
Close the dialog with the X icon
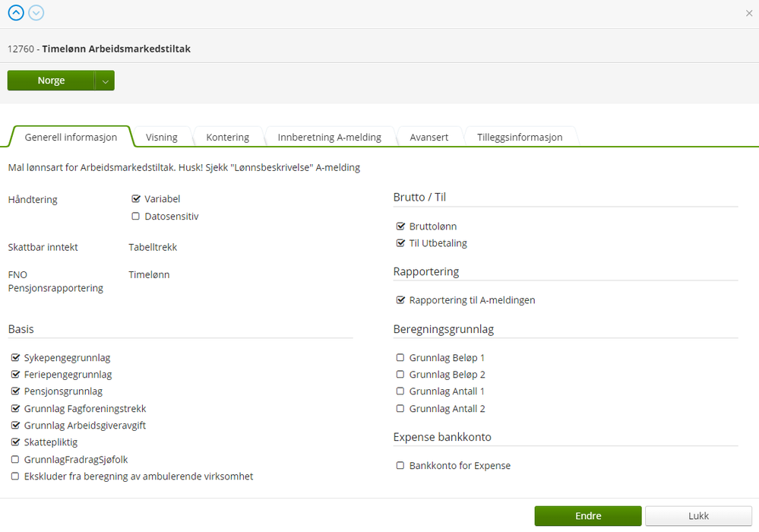tap(749, 13)
